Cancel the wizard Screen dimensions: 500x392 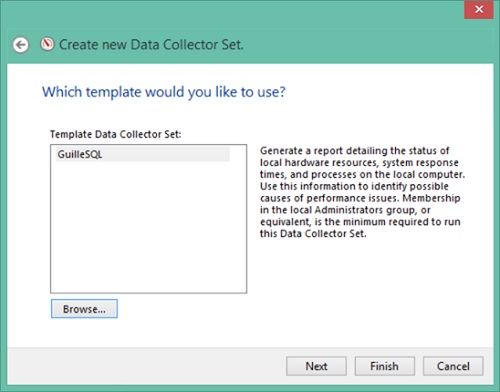pyautogui.click(x=453, y=366)
